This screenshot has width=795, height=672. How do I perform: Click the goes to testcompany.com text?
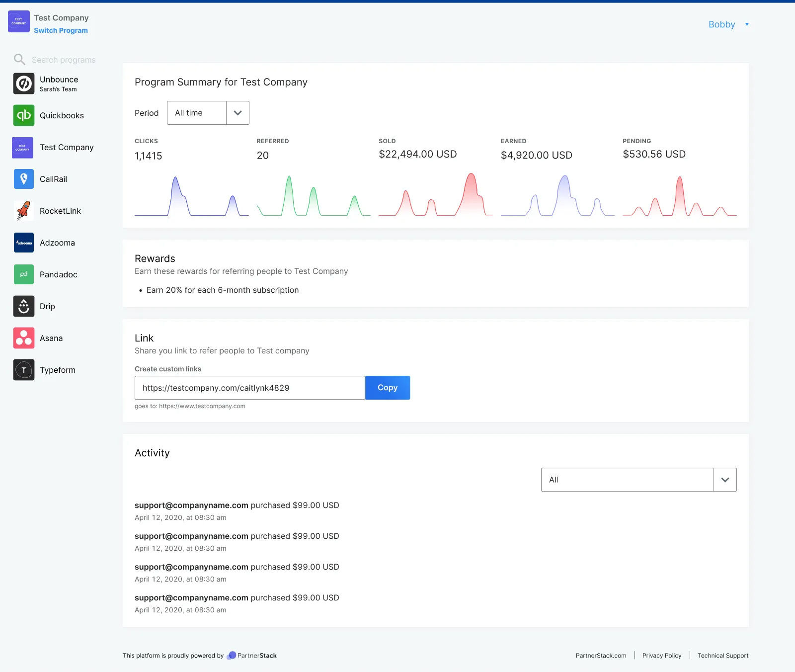tap(190, 406)
